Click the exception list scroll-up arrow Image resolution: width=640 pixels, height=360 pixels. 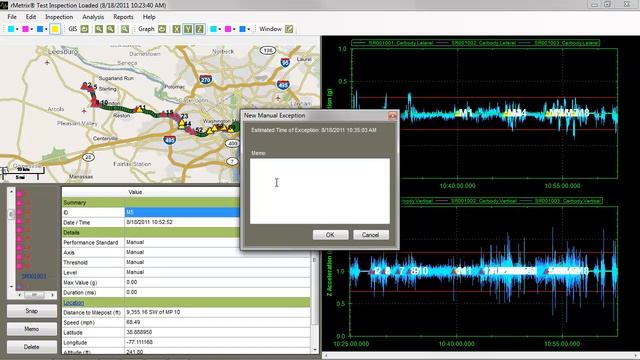point(11,191)
